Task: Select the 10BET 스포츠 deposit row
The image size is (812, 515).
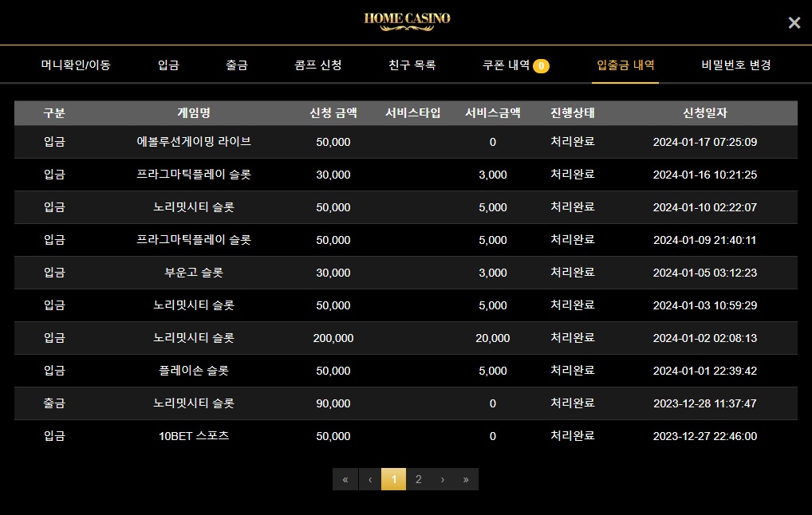Action: click(406, 436)
